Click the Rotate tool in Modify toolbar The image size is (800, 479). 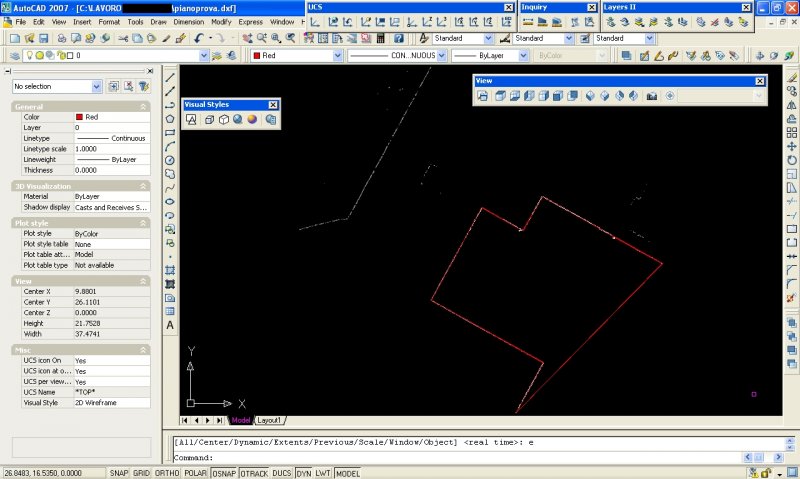(791, 160)
